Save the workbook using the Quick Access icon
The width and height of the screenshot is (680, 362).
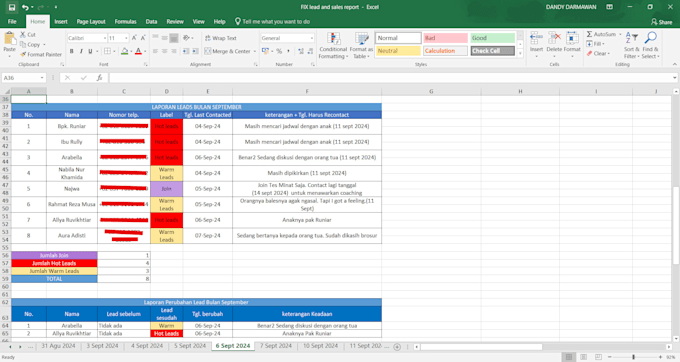click(x=12, y=7)
